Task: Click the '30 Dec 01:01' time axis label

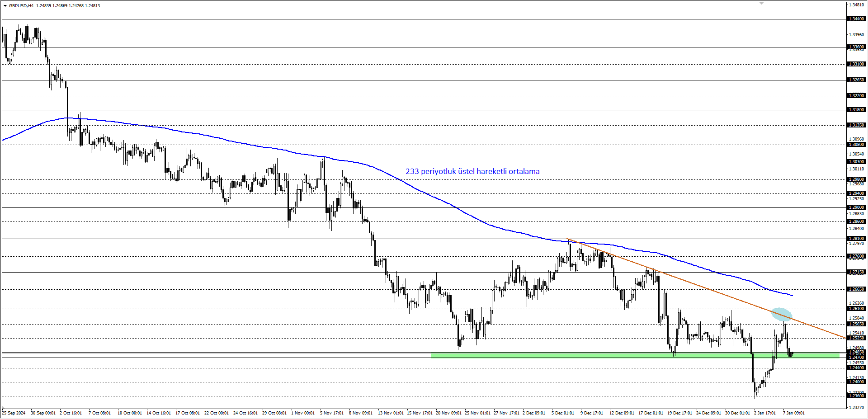Action: coord(738,413)
